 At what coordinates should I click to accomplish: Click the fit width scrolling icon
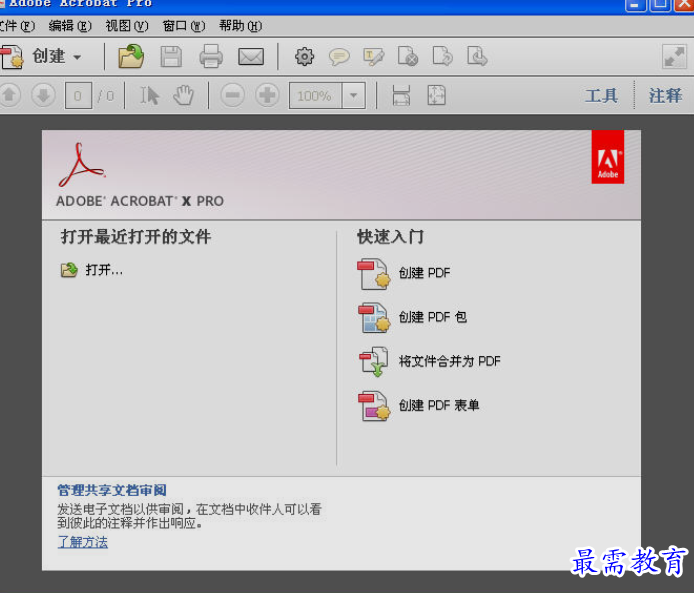401,95
